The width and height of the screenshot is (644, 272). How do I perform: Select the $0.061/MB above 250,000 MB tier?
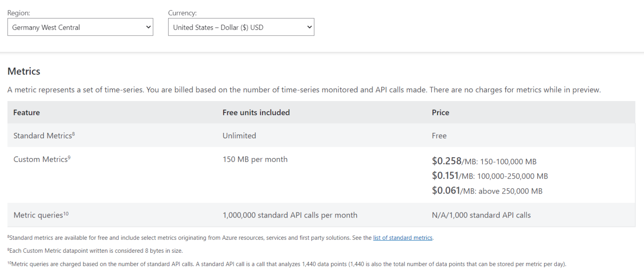[x=487, y=191]
